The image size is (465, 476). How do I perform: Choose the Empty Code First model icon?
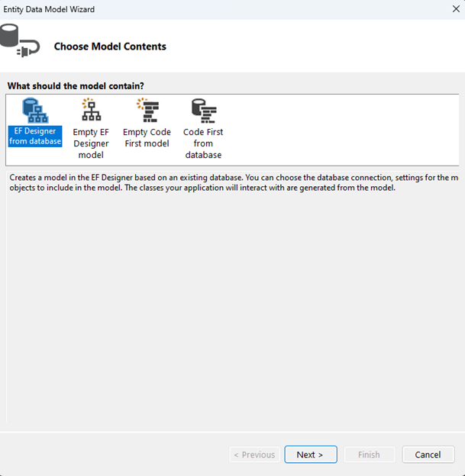tap(147, 111)
